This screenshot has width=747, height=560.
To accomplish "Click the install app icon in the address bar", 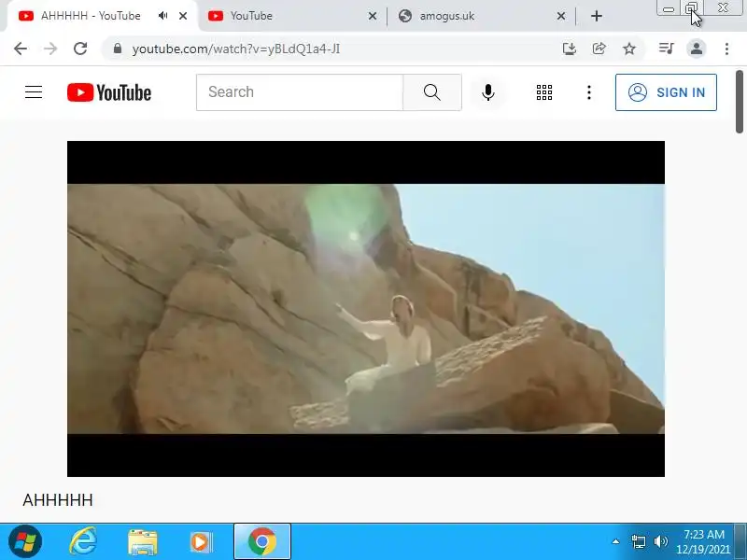I will coord(570,49).
